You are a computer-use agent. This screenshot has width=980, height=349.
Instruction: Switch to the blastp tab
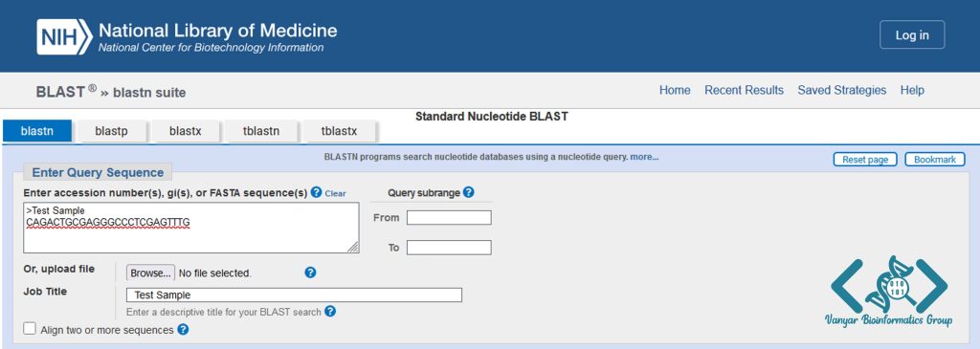(x=111, y=131)
